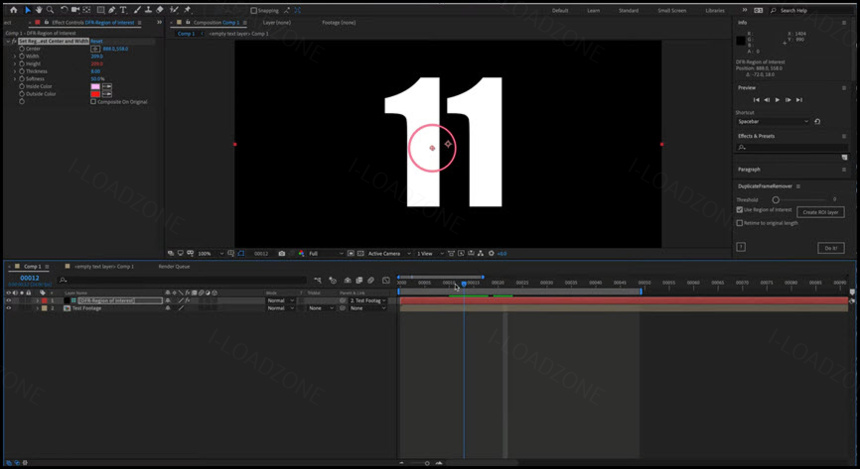Click the Threshold slider handle
The image size is (860, 469).
click(x=776, y=200)
